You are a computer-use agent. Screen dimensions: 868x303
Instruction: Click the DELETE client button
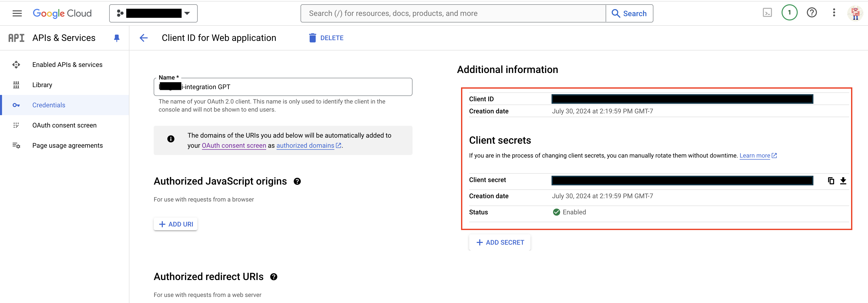click(326, 38)
